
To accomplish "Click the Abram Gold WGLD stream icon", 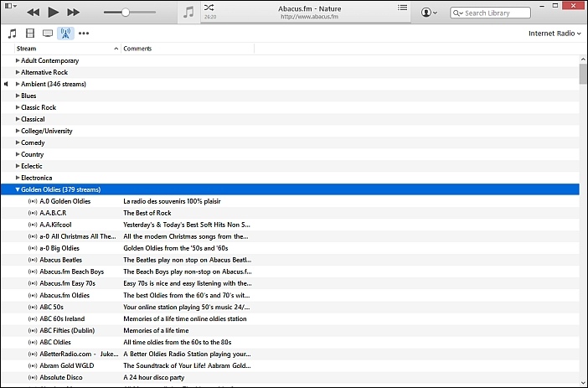I will (x=33, y=365).
